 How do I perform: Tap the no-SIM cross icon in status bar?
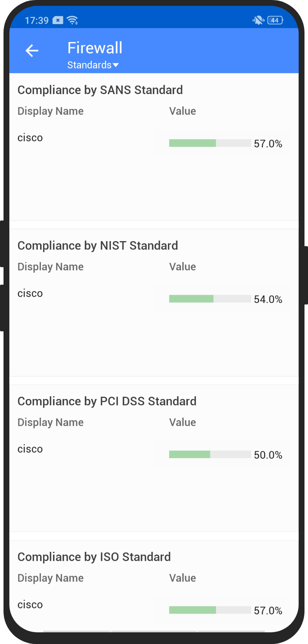(57, 19)
